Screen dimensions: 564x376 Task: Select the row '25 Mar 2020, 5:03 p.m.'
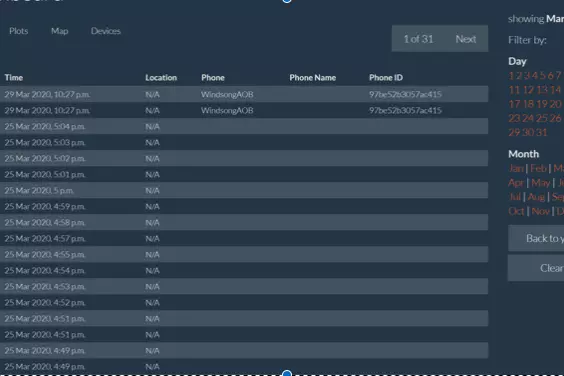click(244, 142)
